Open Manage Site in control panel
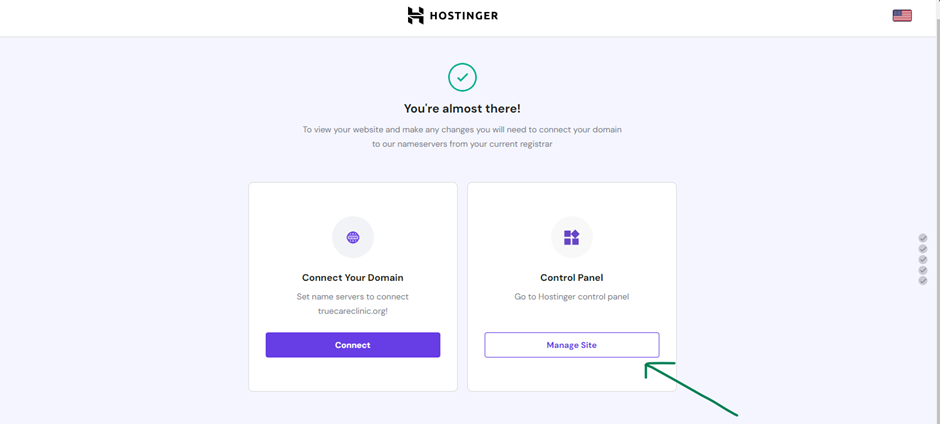Screen dimensions: 940x424 click(x=572, y=345)
